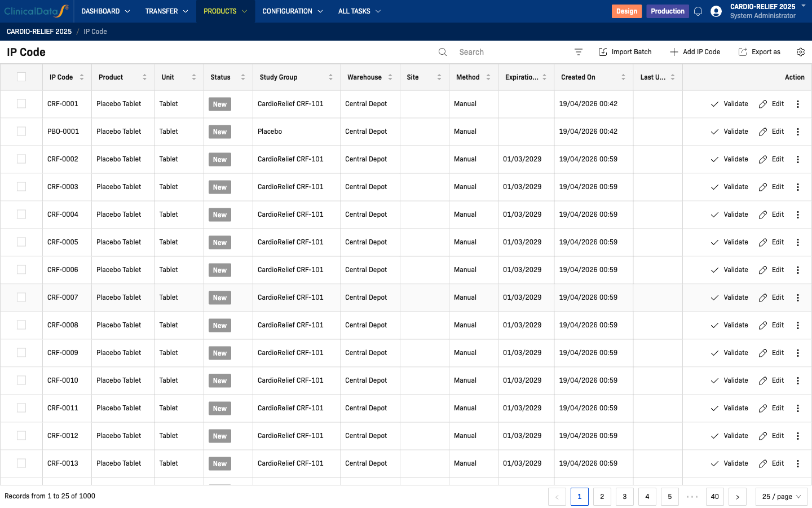Select the Import Batch icon

(x=603, y=52)
